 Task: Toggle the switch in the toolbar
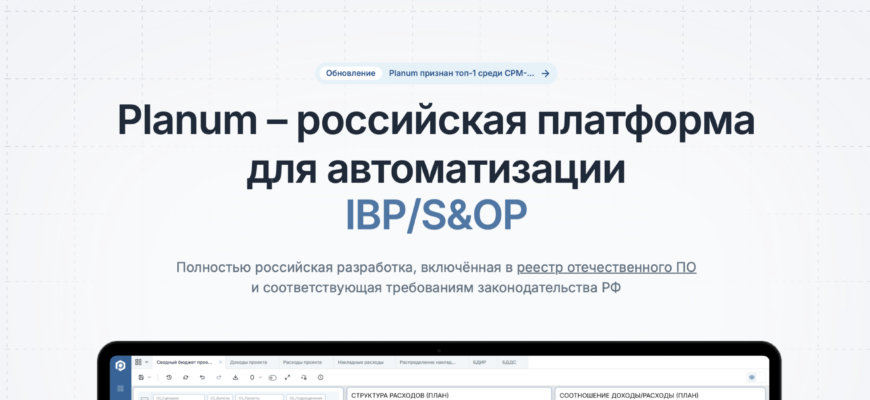(272, 378)
